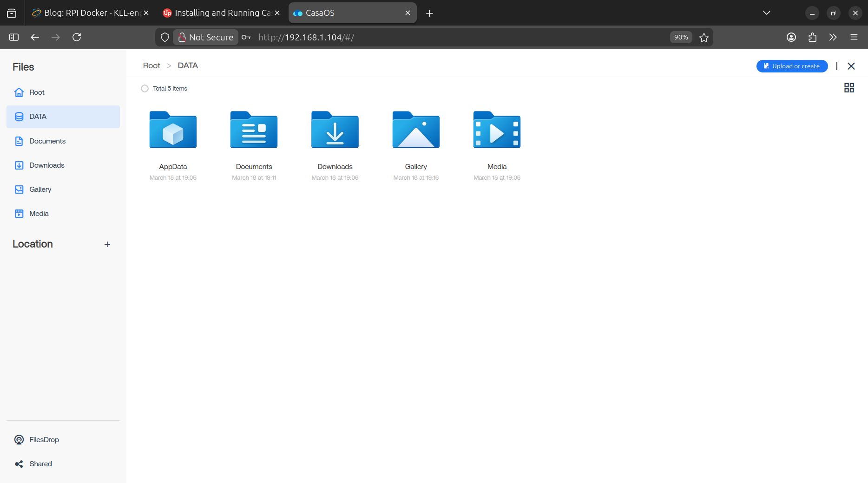Bookmark this page with the star icon
The image size is (868, 483).
coord(704,37)
